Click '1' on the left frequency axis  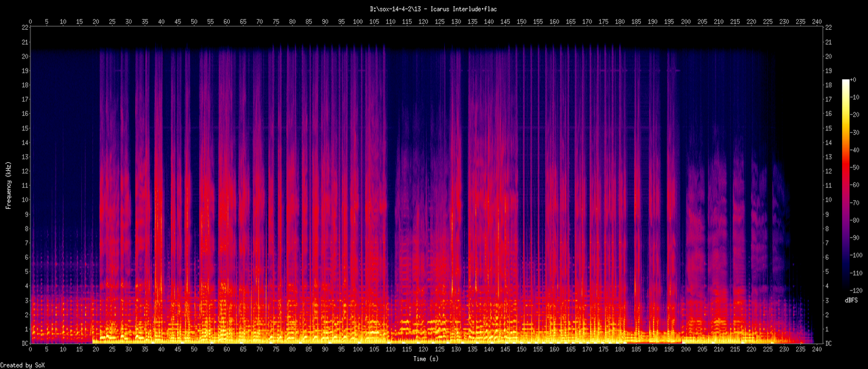click(x=26, y=330)
